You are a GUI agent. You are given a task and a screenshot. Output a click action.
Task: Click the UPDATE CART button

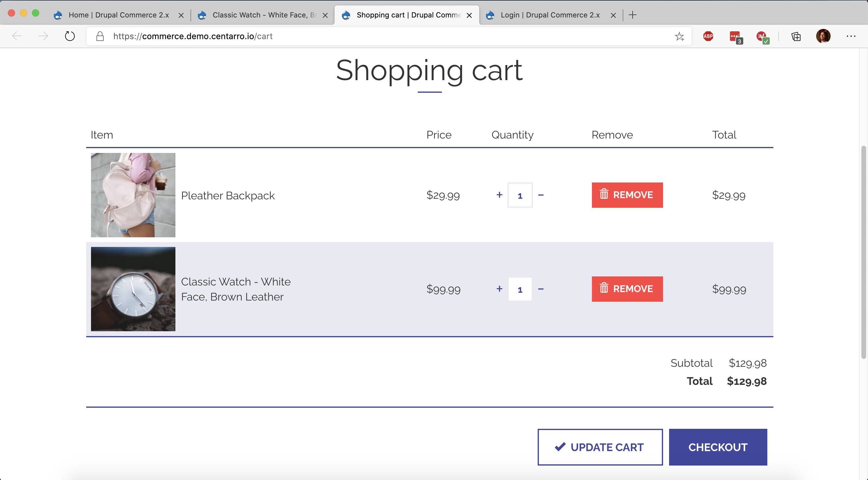[x=600, y=447]
